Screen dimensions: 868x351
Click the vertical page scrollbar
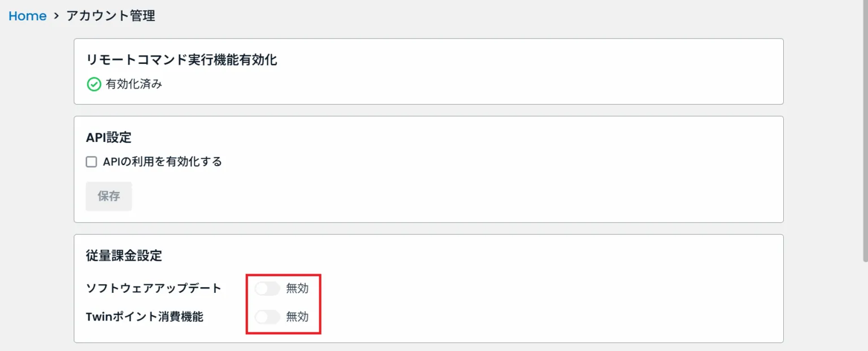pyautogui.click(x=864, y=130)
